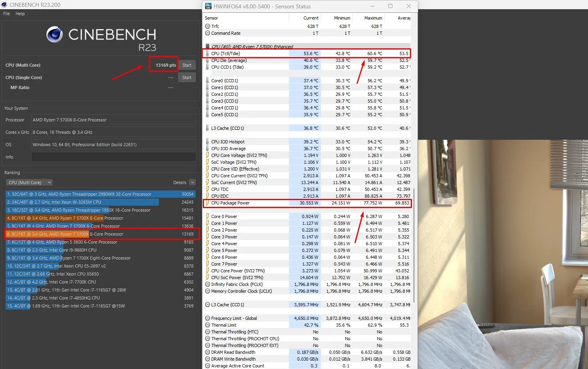Select the Thermal Limit sensor row
Screen dimensions: 588x369
307,325
